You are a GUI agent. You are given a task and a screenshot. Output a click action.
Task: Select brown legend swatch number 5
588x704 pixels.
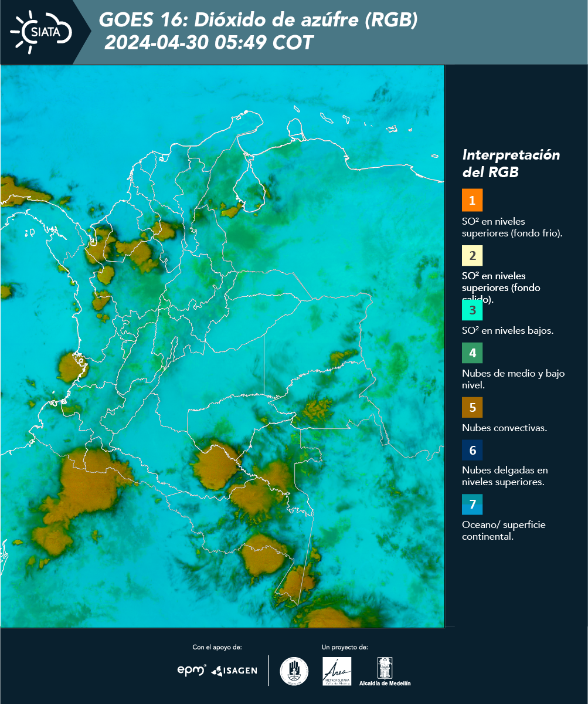tap(472, 407)
